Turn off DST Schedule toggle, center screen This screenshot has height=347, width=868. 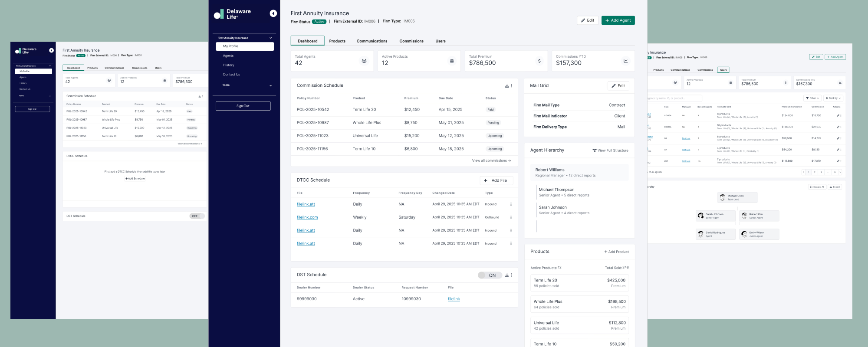[490, 275]
